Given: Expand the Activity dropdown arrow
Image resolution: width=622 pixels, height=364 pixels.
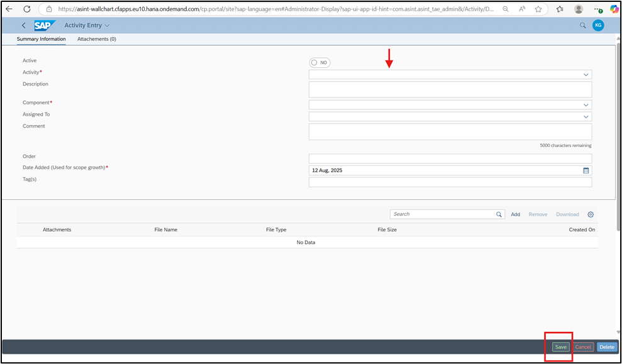Looking at the screenshot, I should click(586, 75).
